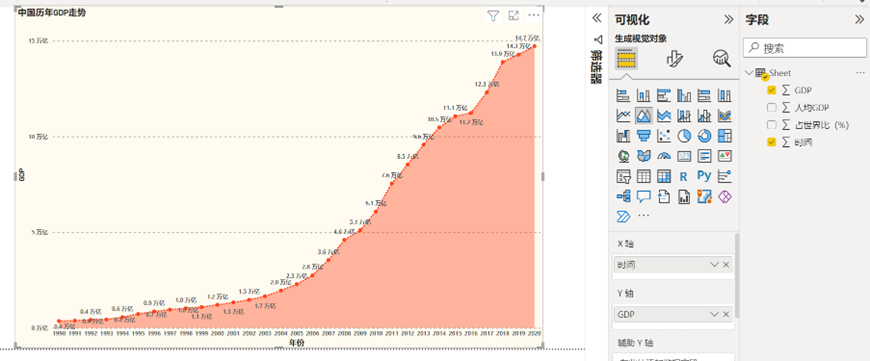Pick the scatter chart visual icon
The height and width of the screenshot is (361, 870).
point(664,135)
